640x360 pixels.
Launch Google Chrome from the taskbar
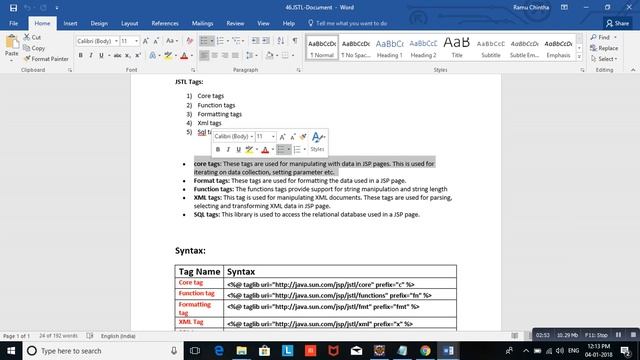coord(425,351)
